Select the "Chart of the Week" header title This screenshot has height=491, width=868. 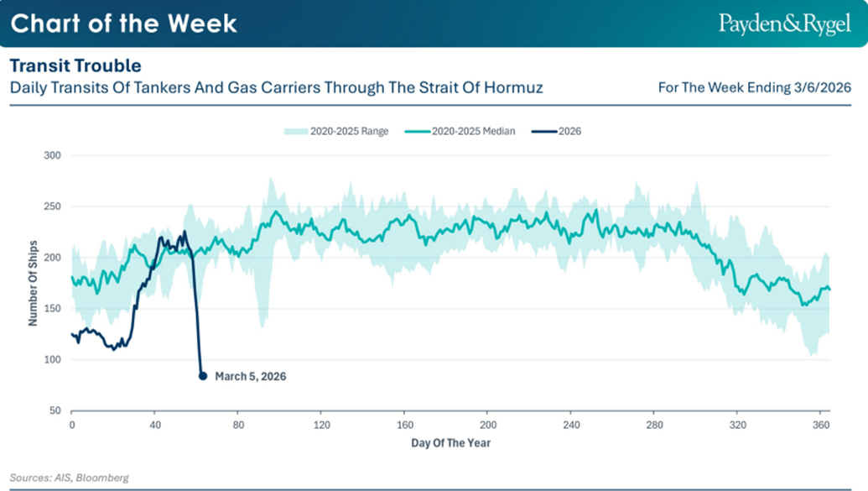click(x=124, y=24)
